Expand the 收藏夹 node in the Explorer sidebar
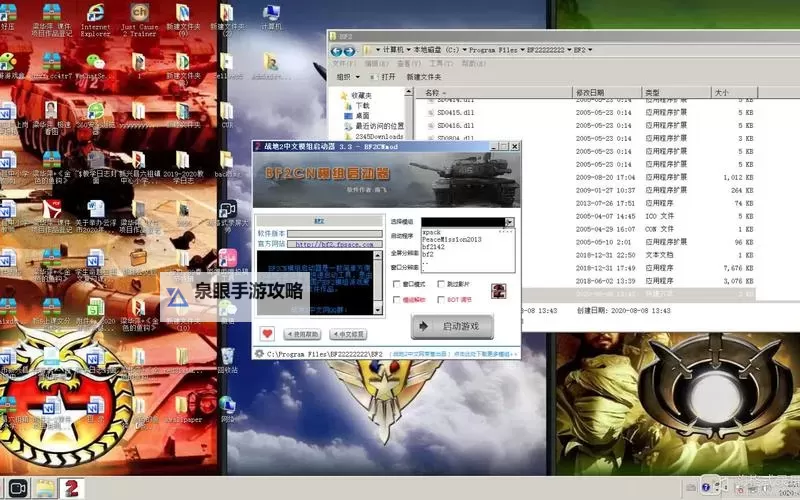The height and width of the screenshot is (500, 800). tap(361, 95)
